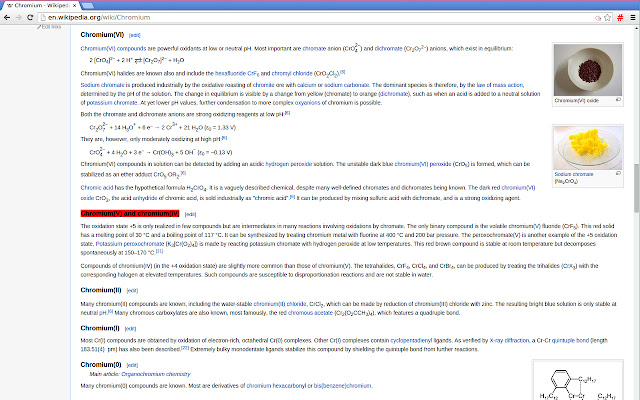The width and height of the screenshot is (640, 400).
Task: Edit the Chromium(II) section
Action: click(132, 291)
